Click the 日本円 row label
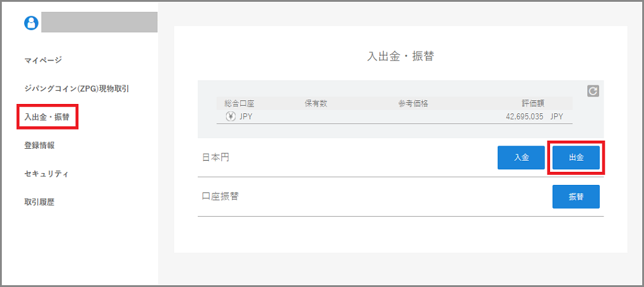This screenshot has width=644, height=287. 216,158
